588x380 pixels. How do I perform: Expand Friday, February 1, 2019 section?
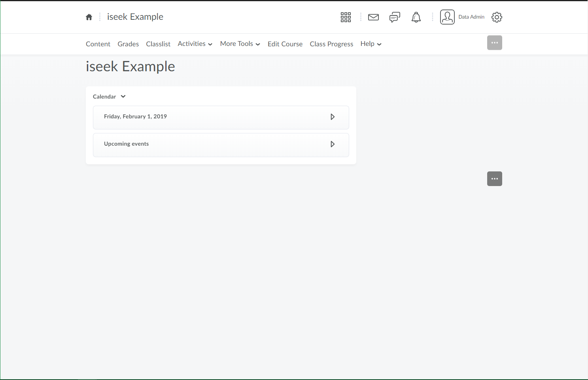(x=332, y=117)
